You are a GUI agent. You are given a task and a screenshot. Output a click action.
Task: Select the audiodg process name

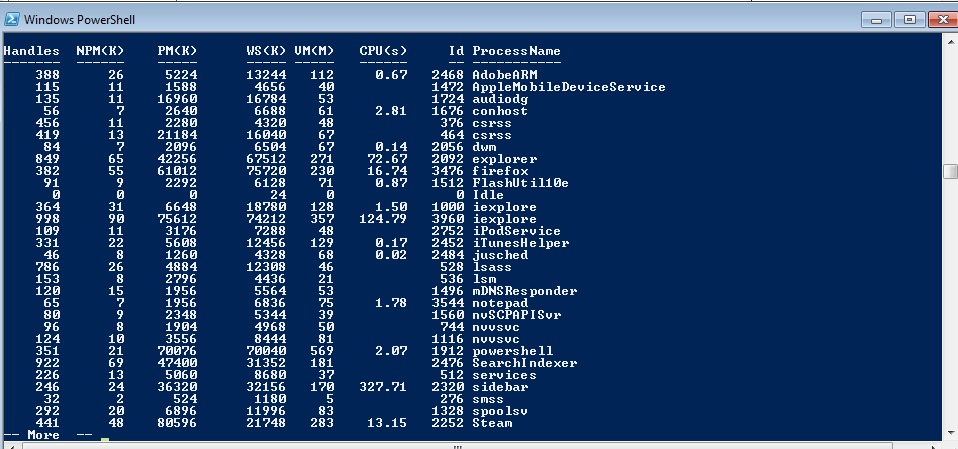click(x=500, y=99)
